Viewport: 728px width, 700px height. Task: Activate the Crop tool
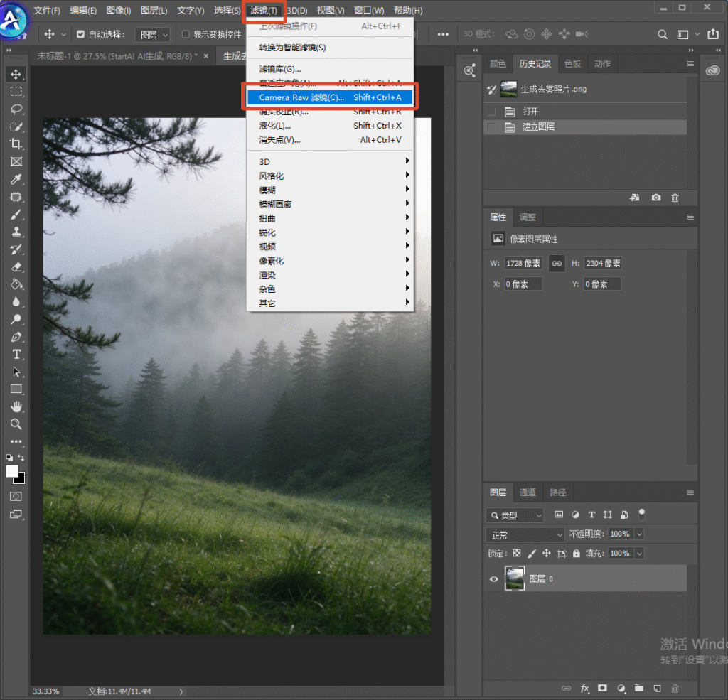pyautogui.click(x=16, y=144)
